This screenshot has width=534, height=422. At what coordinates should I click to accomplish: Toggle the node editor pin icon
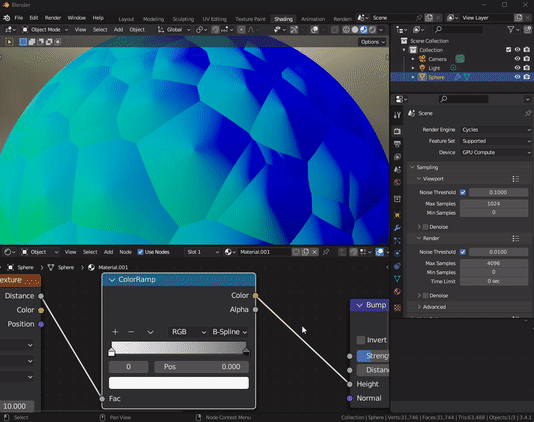click(x=326, y=252)
